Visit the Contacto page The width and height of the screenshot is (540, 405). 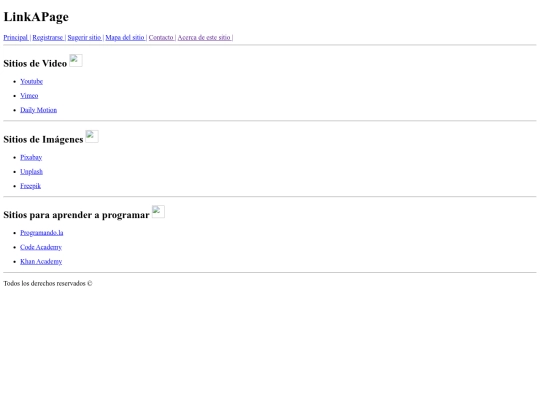click(x=161, y=38)
